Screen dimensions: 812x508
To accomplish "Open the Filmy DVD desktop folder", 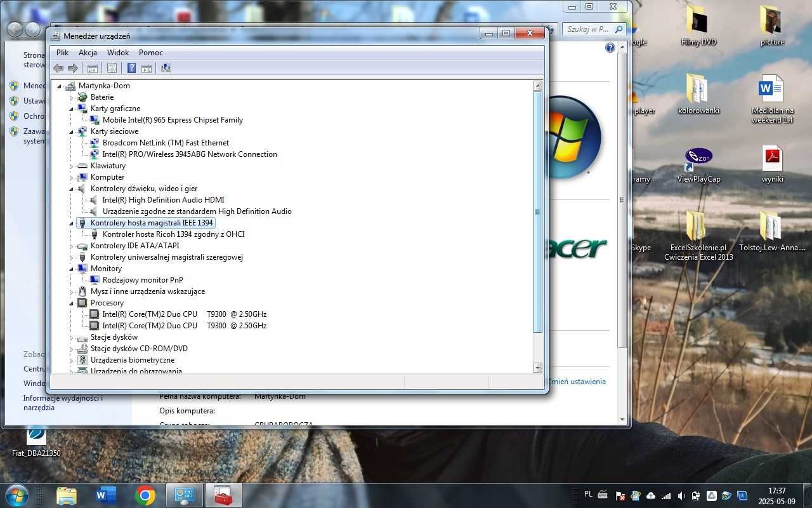I will [x=698, y=26].
